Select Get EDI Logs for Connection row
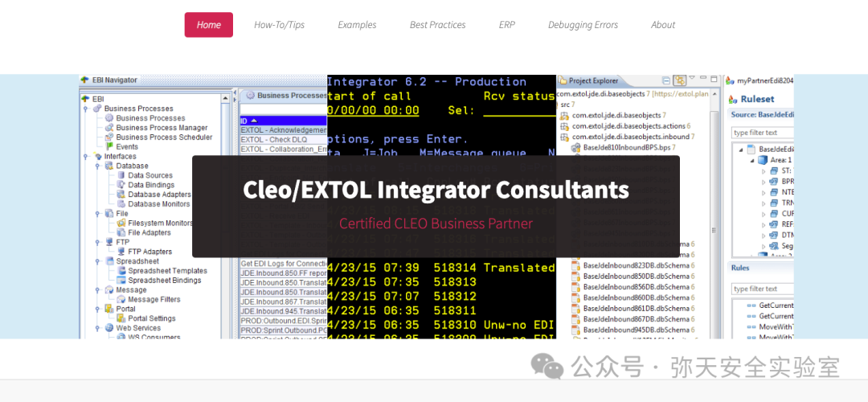This screenshot has width=868, height=402. coord(284,263)
